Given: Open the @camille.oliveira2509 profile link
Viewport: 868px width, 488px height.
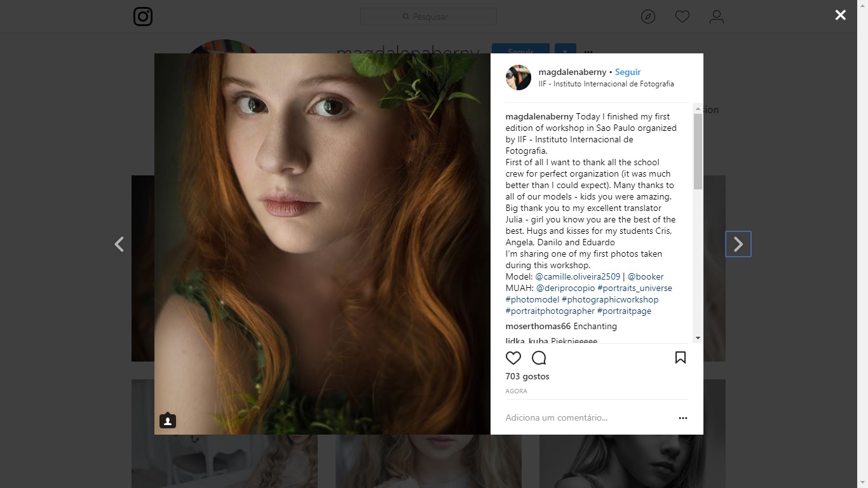Looking at the screenshot, I should [x=578, y=277].
